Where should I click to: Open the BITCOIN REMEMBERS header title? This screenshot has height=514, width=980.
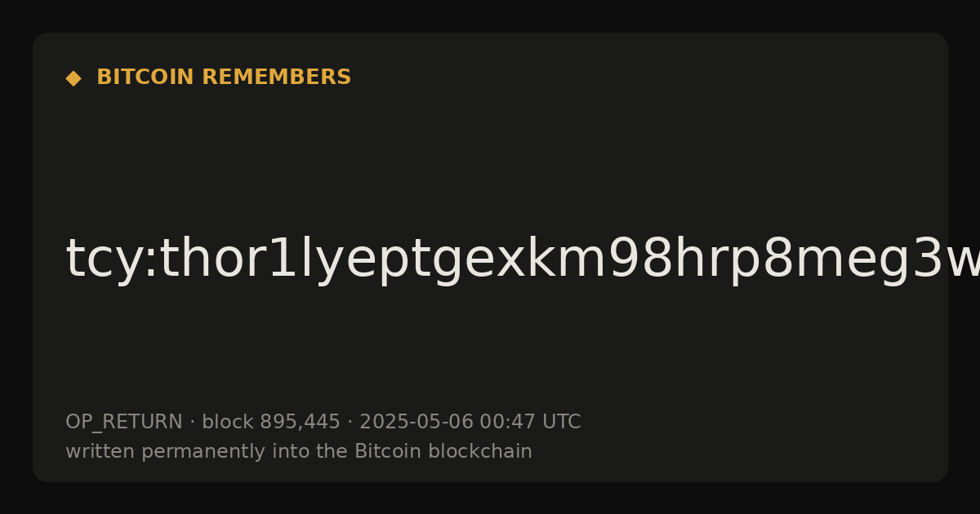point(224,78)
